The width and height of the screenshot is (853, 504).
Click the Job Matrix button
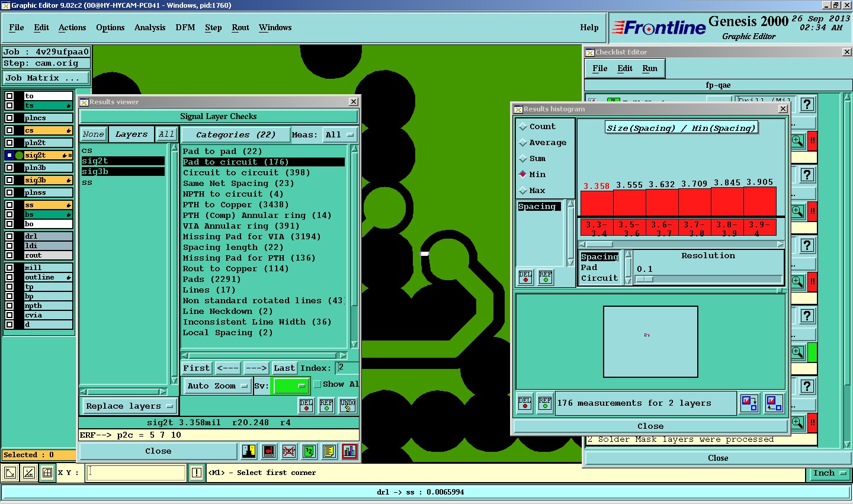46,78
